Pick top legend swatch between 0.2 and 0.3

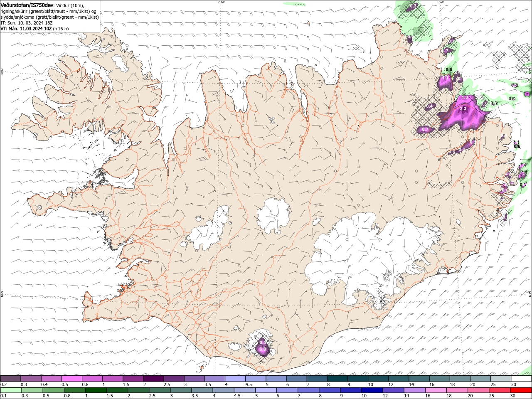(10, 379)
